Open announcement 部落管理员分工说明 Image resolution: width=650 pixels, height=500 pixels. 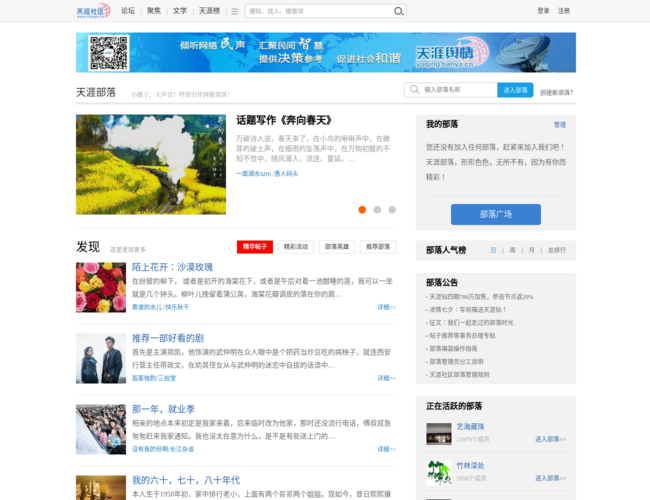coord(456,362)
